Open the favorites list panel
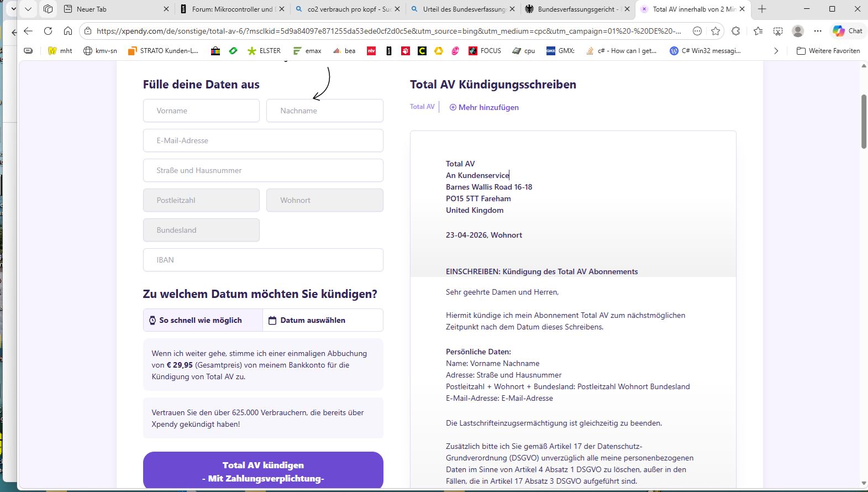The height and width of the screenshot is (492, 868). (x=758, y=31)
